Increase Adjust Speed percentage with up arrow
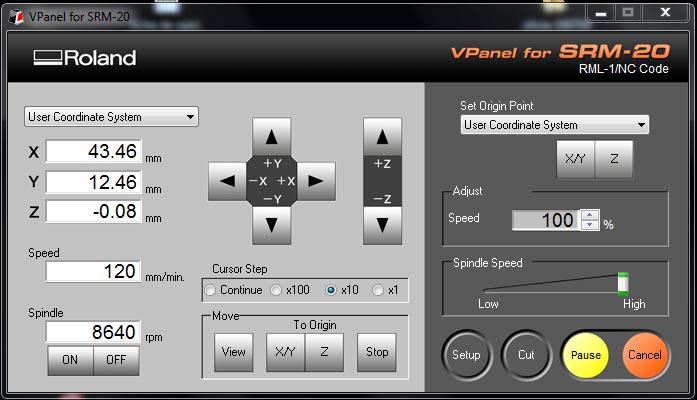The image size is (697, 400). point(590,215)
